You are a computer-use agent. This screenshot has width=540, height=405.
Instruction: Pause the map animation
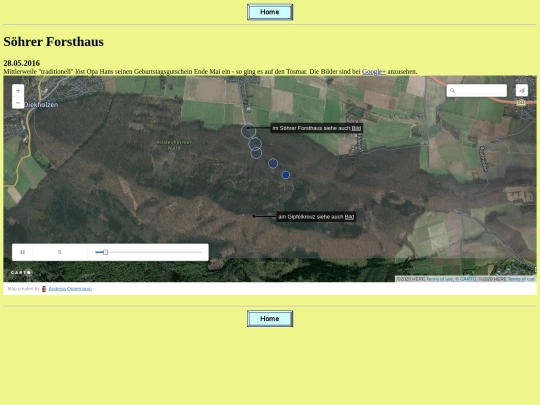(x=22, y=252)
